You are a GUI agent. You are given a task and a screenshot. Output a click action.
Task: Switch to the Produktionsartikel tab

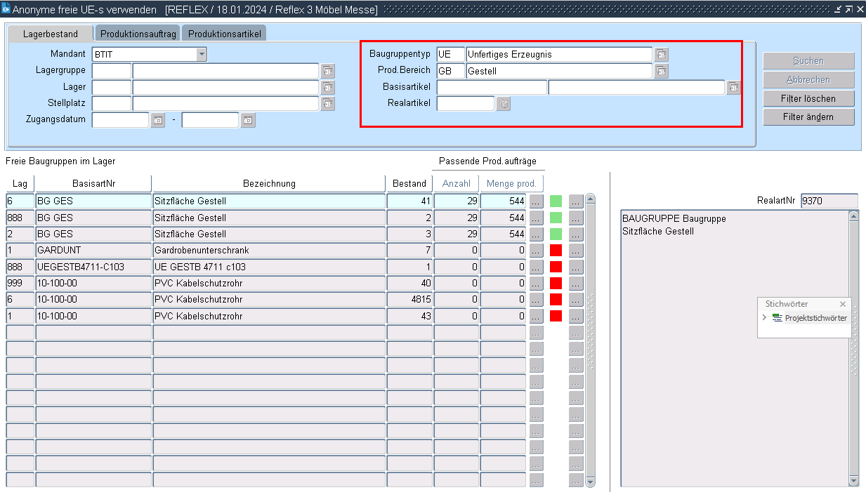(224, 34)
